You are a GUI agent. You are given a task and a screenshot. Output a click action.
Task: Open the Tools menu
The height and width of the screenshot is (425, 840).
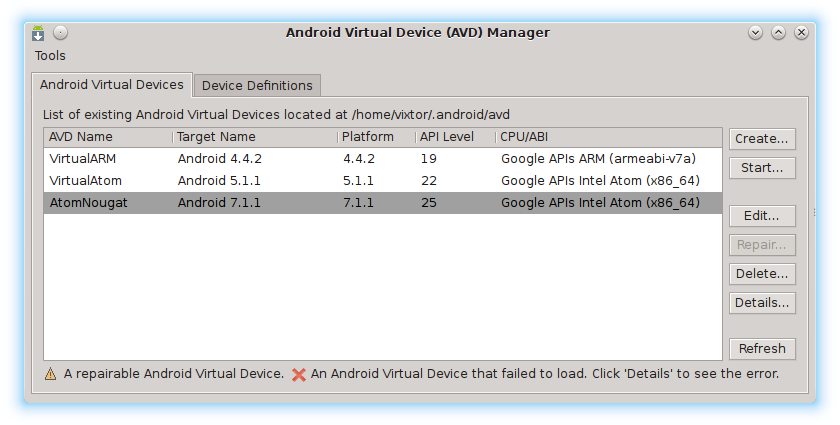coord(50,56)
